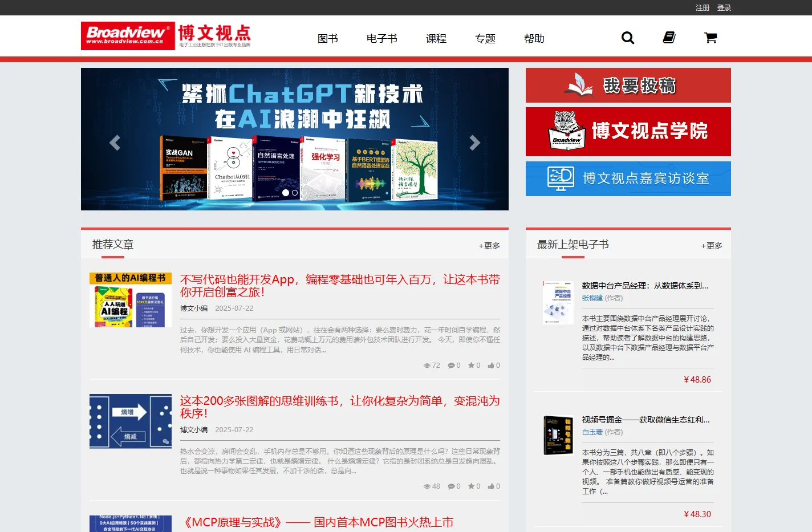Click the 我要投稿 banner button
Viewport: 812px width, 532px height.
[x=628, y=86]
